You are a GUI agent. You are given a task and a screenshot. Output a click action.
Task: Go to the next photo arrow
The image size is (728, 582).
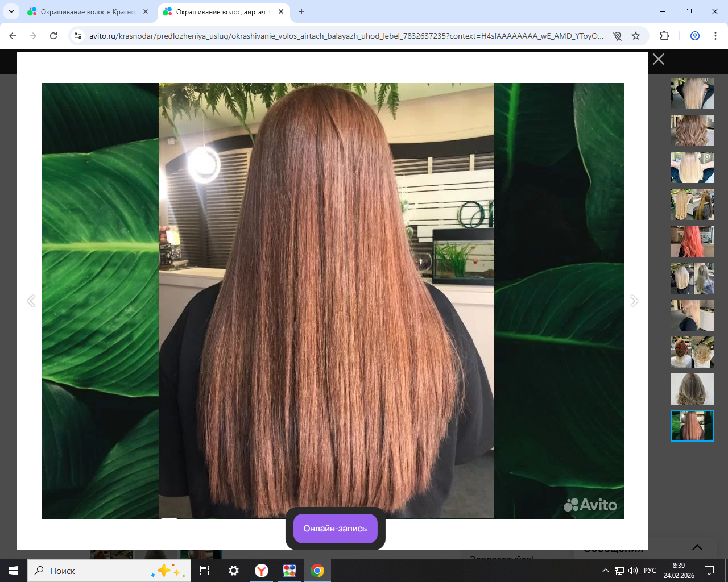(x=634, y=301)
